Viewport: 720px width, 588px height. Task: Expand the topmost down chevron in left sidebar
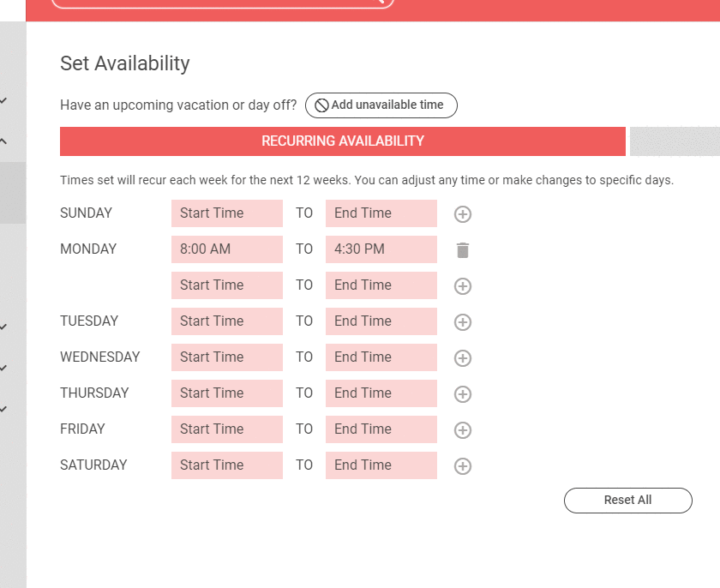point(4,100)
